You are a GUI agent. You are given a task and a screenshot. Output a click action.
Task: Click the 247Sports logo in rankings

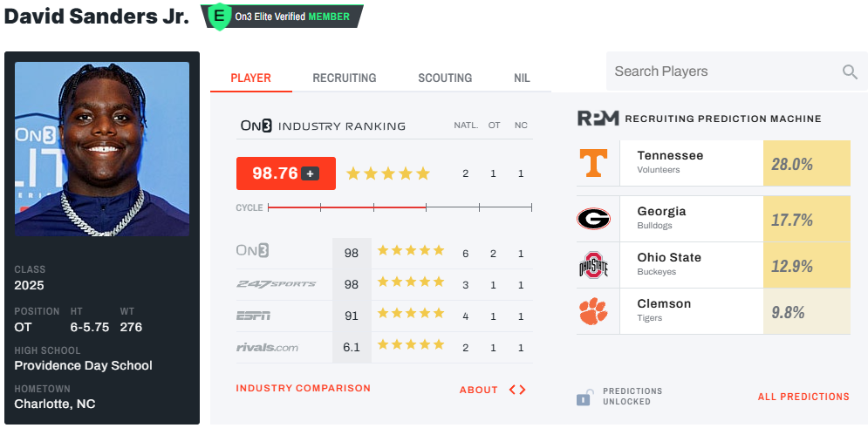[276, 284]
